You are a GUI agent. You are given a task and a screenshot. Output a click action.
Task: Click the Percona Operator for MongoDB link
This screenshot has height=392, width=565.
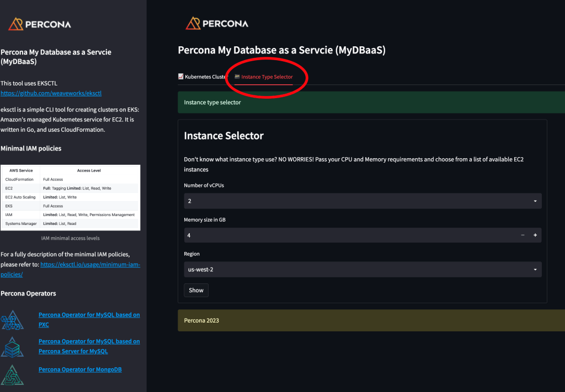coord(79,369)
